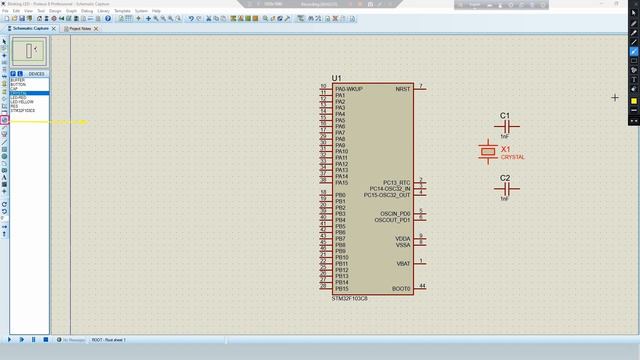The image size is (640, 360).
Task: Select the Buses mode tool
Action: [x=4, y=76]
